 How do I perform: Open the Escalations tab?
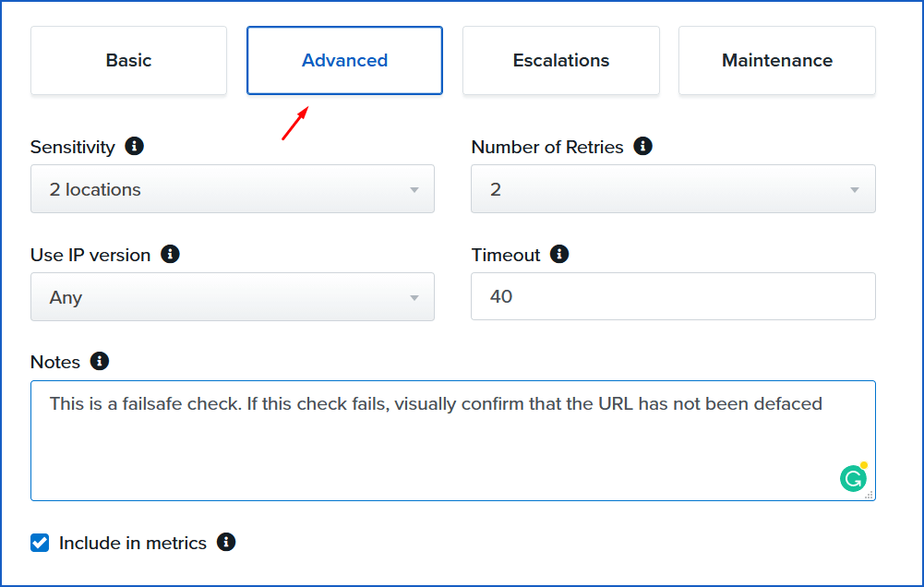click(561, 60)
